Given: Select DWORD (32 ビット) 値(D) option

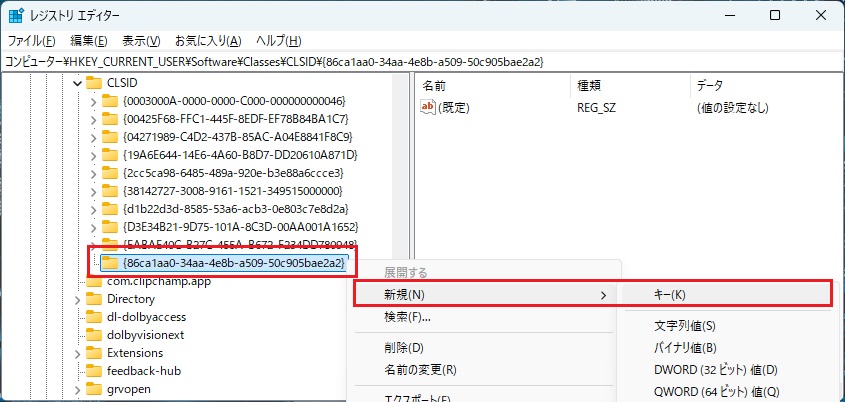Looking at the screenshot, I should [716, 370].
